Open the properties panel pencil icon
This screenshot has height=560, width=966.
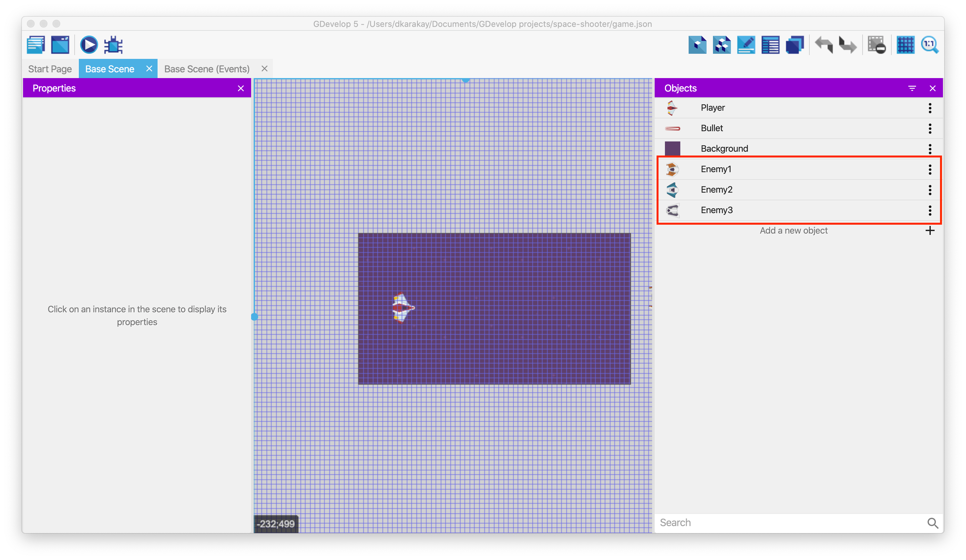point(746,45)
